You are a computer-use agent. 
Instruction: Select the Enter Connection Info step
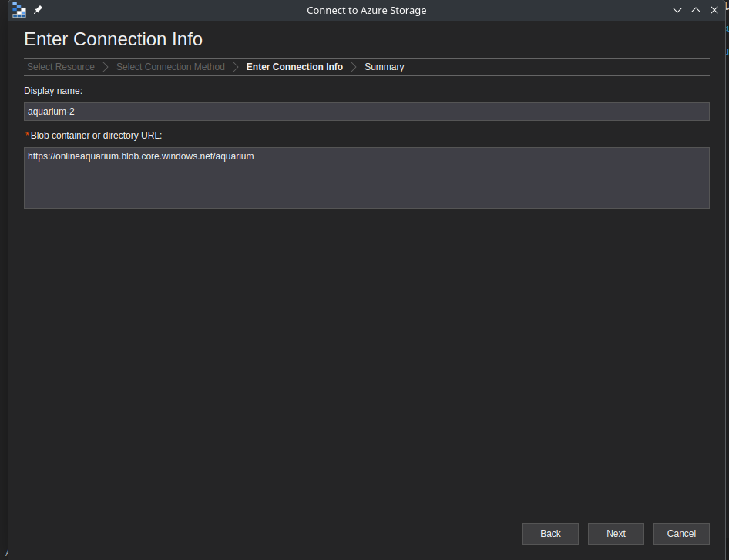294,67
